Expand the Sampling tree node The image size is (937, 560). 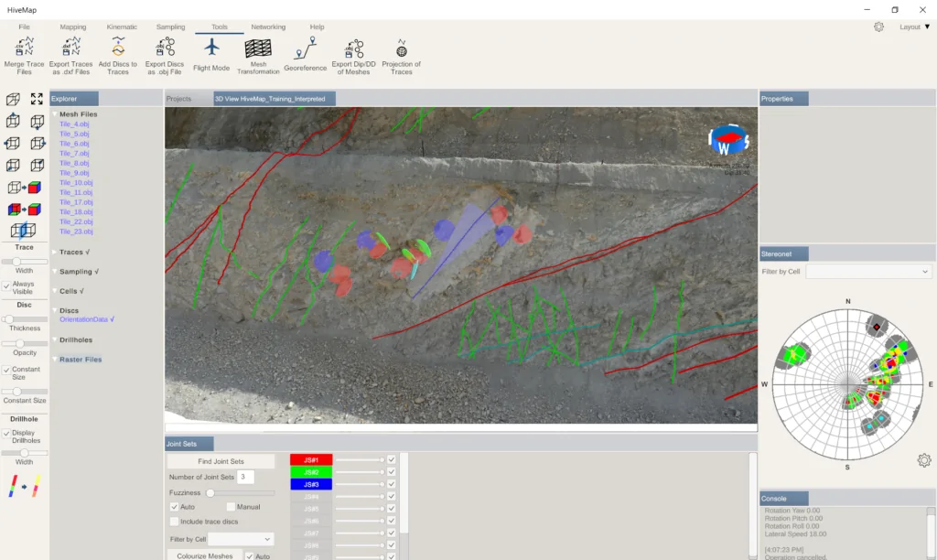coord(54,272)
